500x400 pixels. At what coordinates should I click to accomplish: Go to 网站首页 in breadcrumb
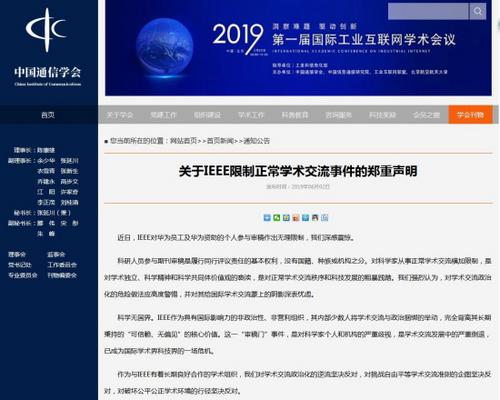(x=183, y=141)
